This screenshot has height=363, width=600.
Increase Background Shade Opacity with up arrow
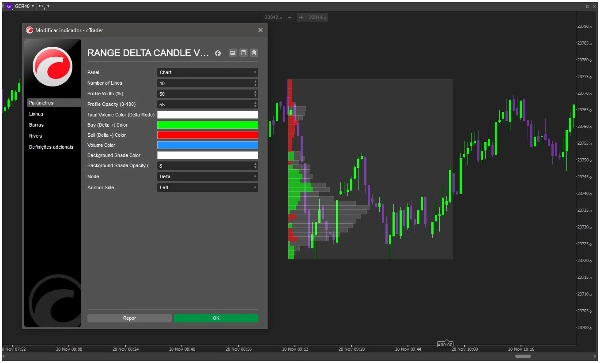coord(256,164)
